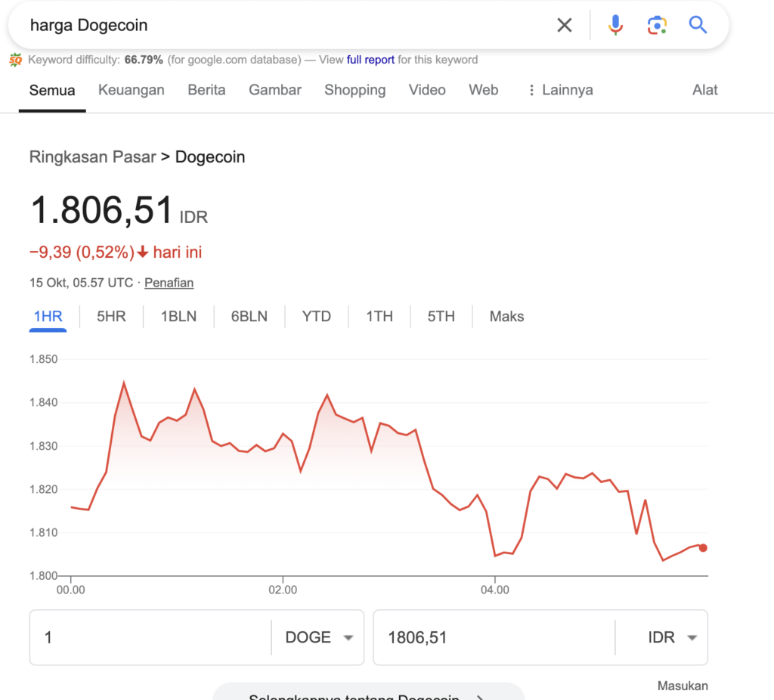Click the '15 Okt, 05.57 UTC' timestamp
Viewport: 774px width, 700px height.
(x=81, y=283)
